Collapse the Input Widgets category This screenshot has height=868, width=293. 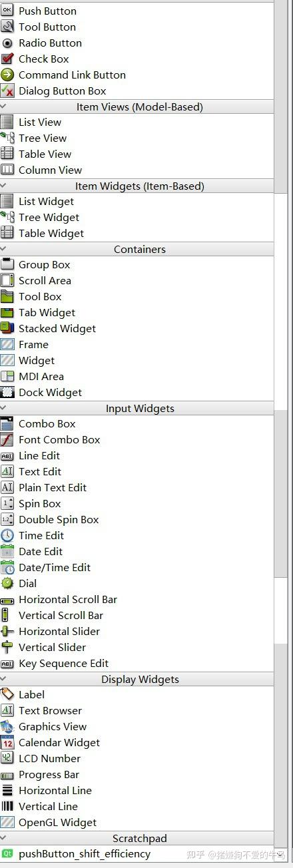click(137, 408)
